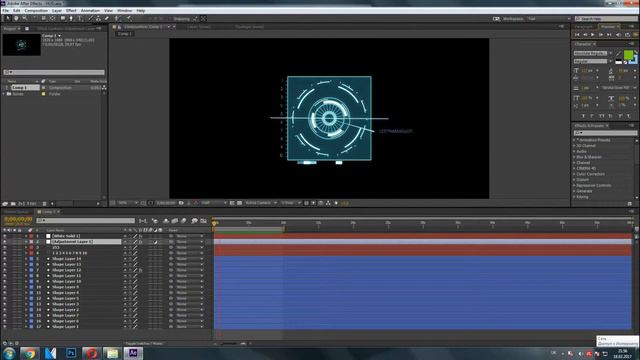Select the Horizontal Type tool

[x=80, y=18]
